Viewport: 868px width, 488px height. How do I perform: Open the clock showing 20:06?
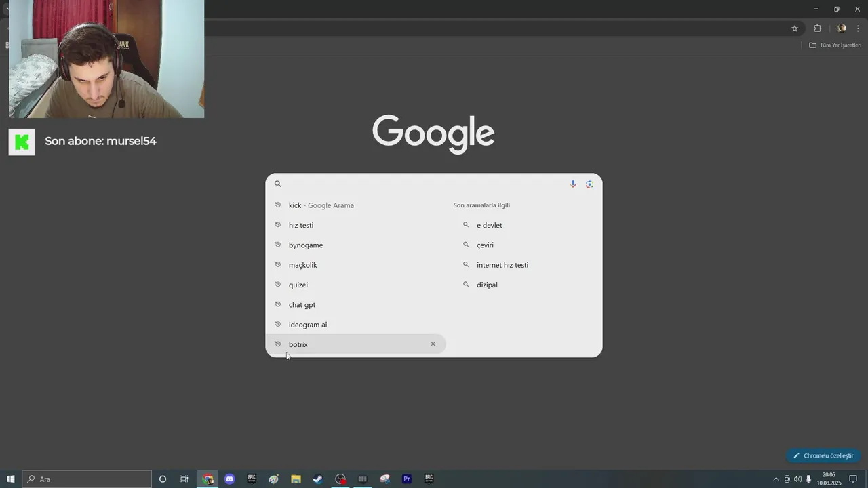[x=829, y=479]
